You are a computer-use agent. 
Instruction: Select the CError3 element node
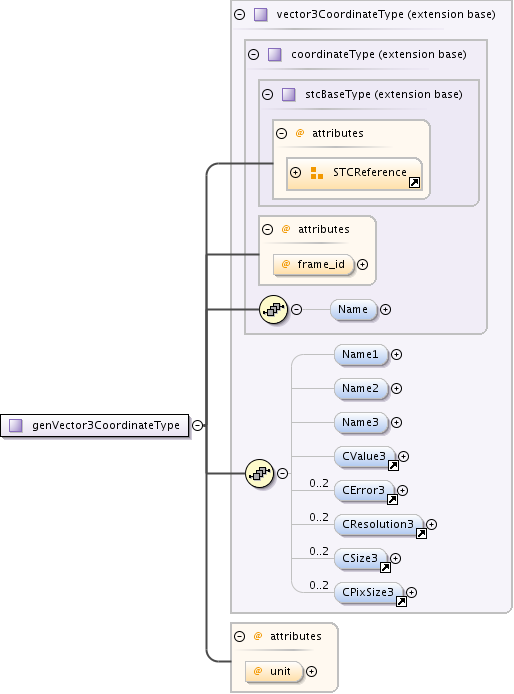364,490
